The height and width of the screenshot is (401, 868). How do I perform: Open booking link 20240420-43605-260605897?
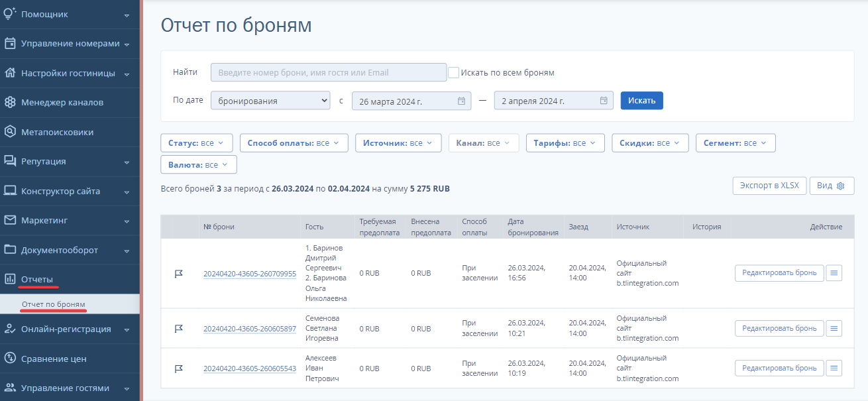click(250, 329)
